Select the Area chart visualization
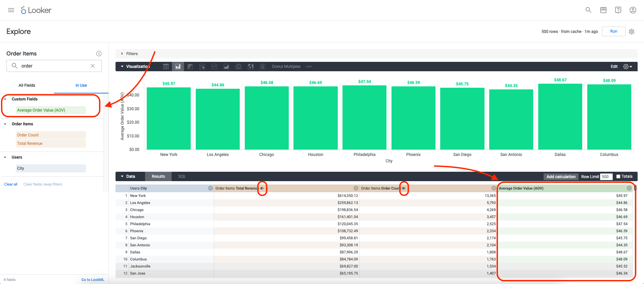The height and width of the screenshot is (284, 644). [226, 67]
